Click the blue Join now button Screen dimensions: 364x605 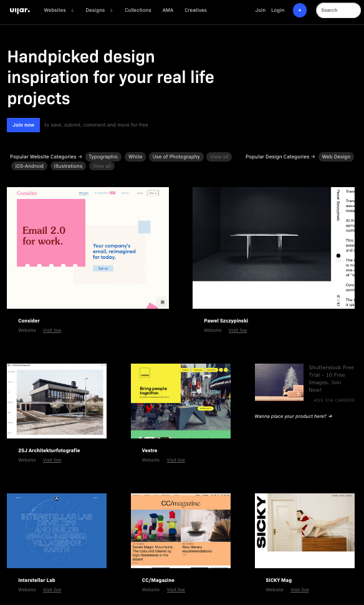tap(23, 125)
